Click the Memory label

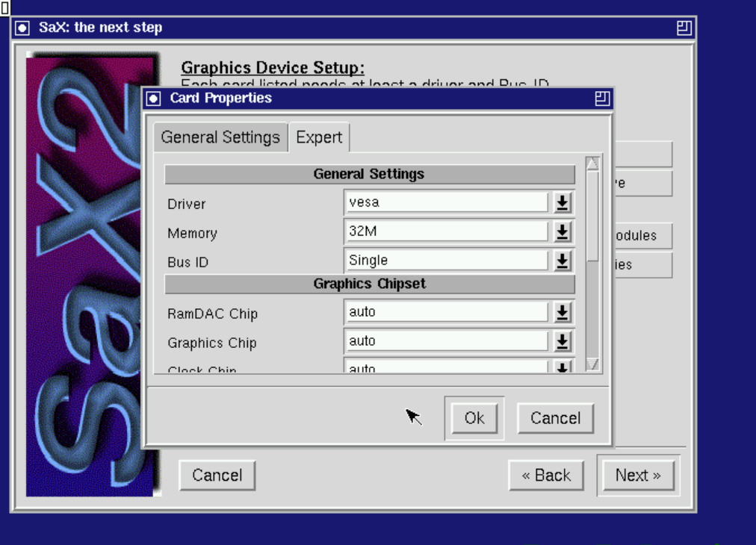coord(193,233)
